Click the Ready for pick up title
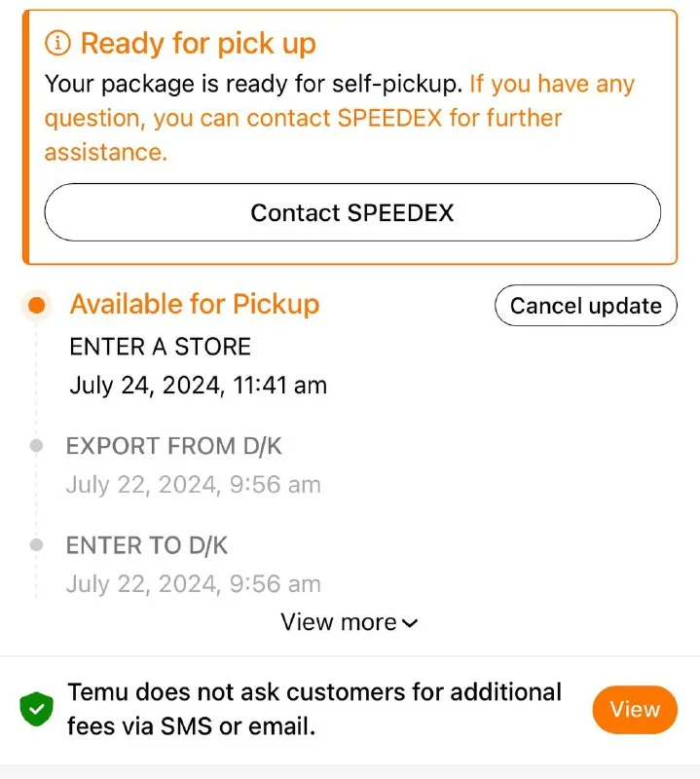The width and height of the screenshot is (700, 779). tap(199, 44)
